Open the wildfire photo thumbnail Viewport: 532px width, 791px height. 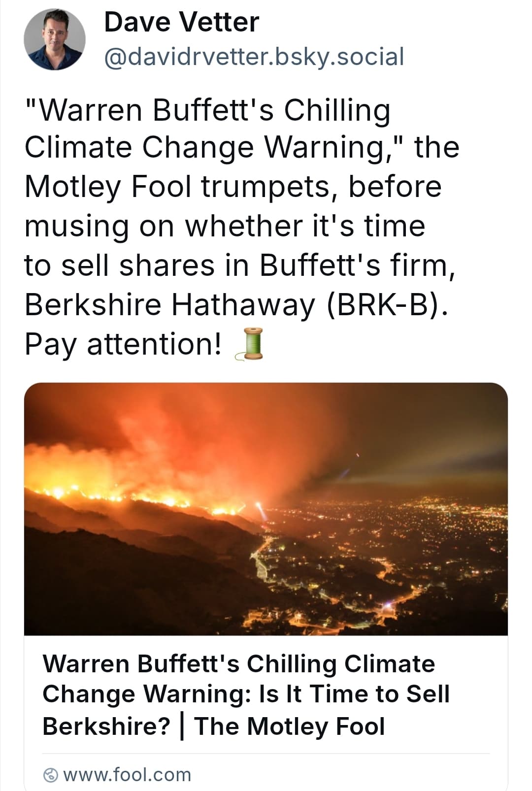[266, 509]
